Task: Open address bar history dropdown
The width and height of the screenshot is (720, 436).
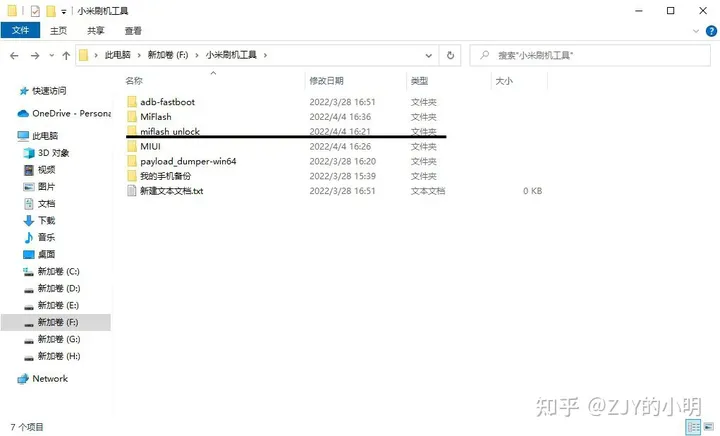Action: coord(428,56)
